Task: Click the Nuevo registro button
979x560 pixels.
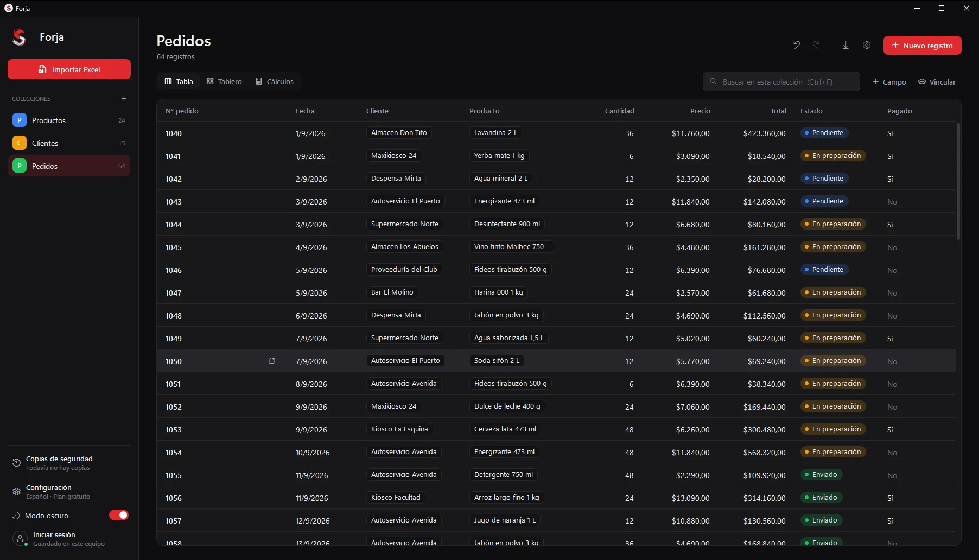Action: click(x=923, y=46)
